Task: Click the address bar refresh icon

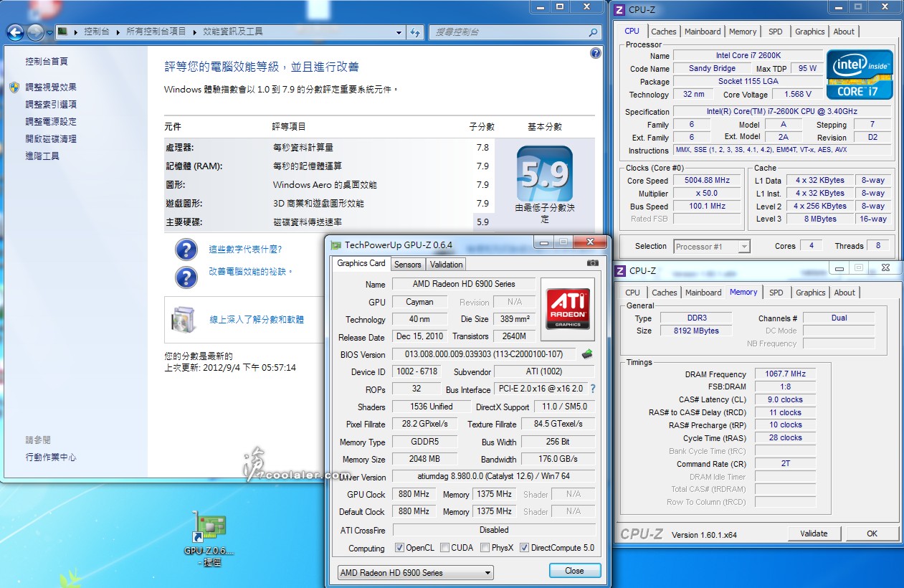Action: [415, 32]
